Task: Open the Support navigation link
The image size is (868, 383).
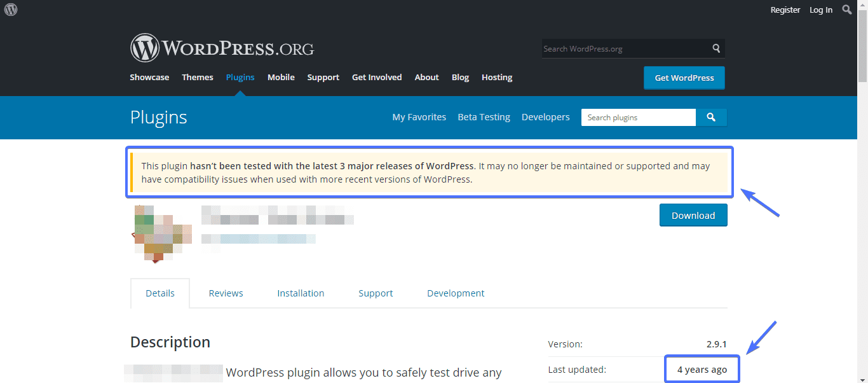Action: pyautogui.click(x=323, y=78)
